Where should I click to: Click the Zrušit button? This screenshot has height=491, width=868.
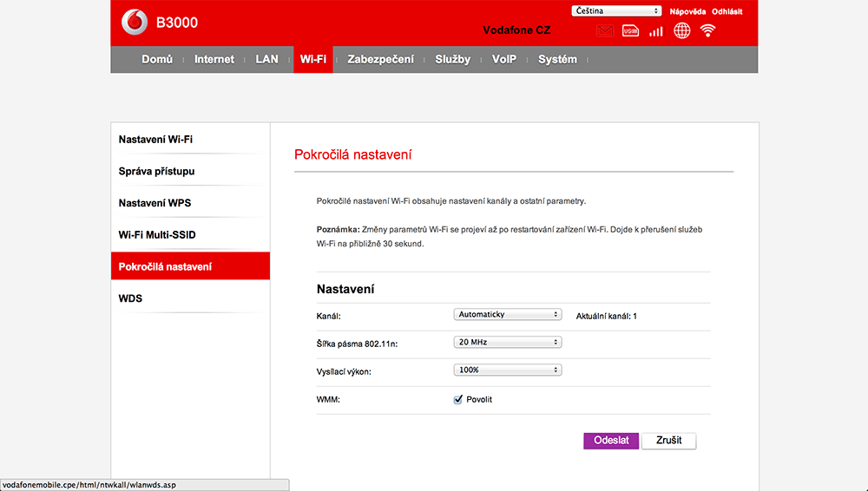pyautogui.click(x=669, y=441)
